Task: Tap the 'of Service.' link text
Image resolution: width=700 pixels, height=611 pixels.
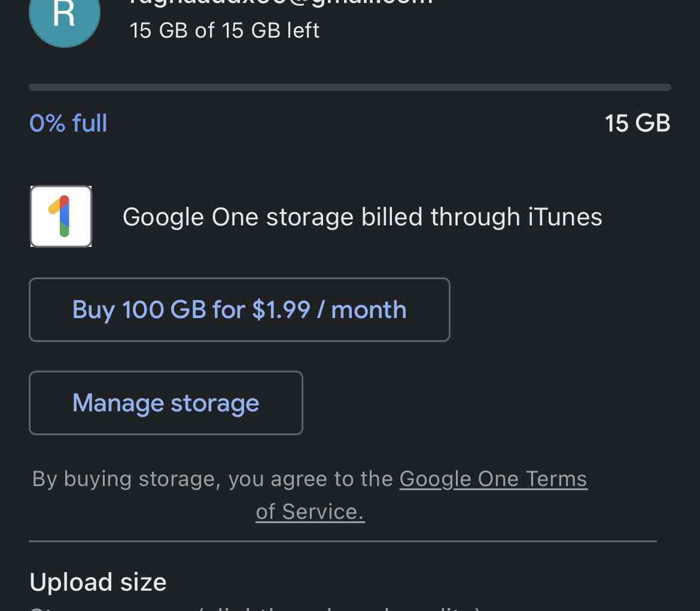Action: pos(310,512)
